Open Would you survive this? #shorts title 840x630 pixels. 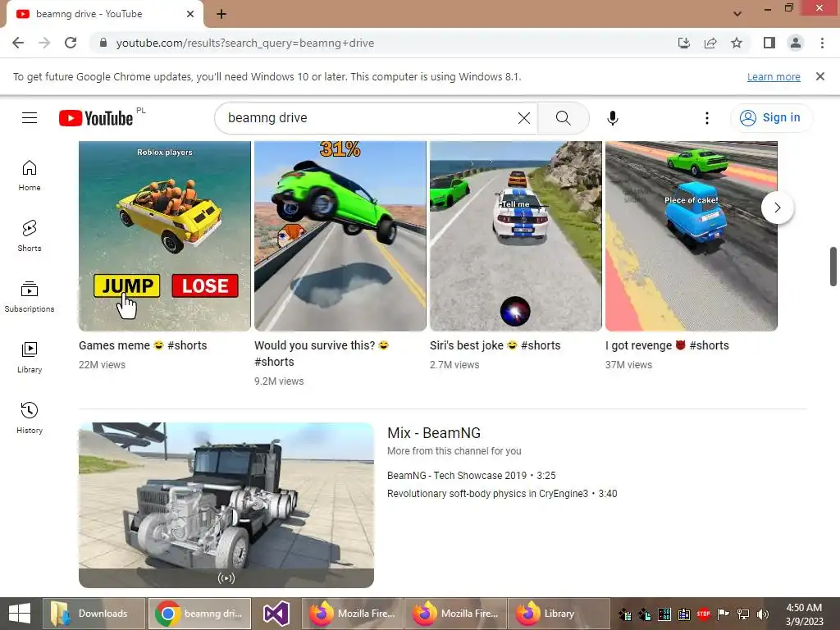[322, 354]
